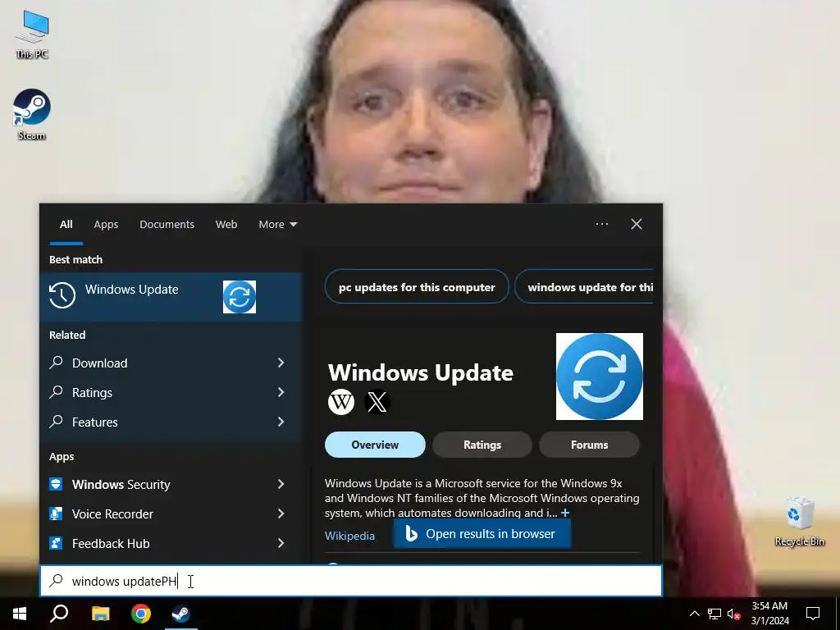The image size is (840, 630).
Task: Close the search panel
Action: click(637, 224)
